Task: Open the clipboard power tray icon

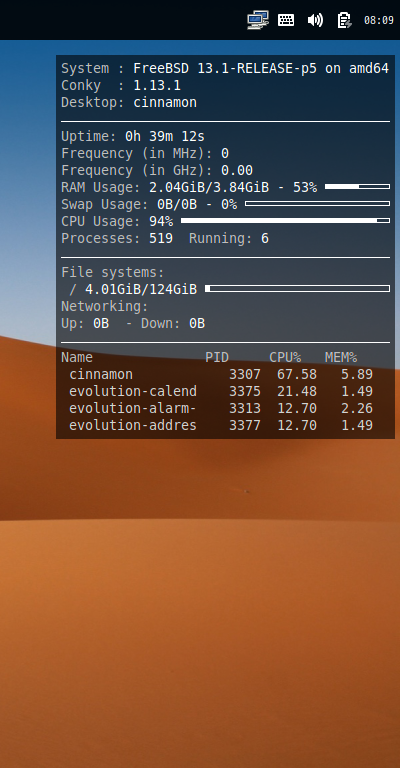Action: pyautogui.click(x=345, y=20)
